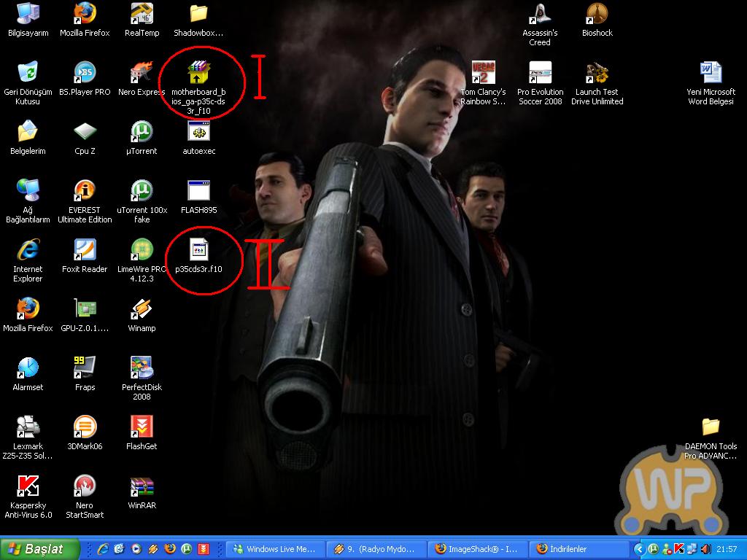747x560 pixels.
Task: Launch Alarmset clock icon
Action: [x=28, y=374]
